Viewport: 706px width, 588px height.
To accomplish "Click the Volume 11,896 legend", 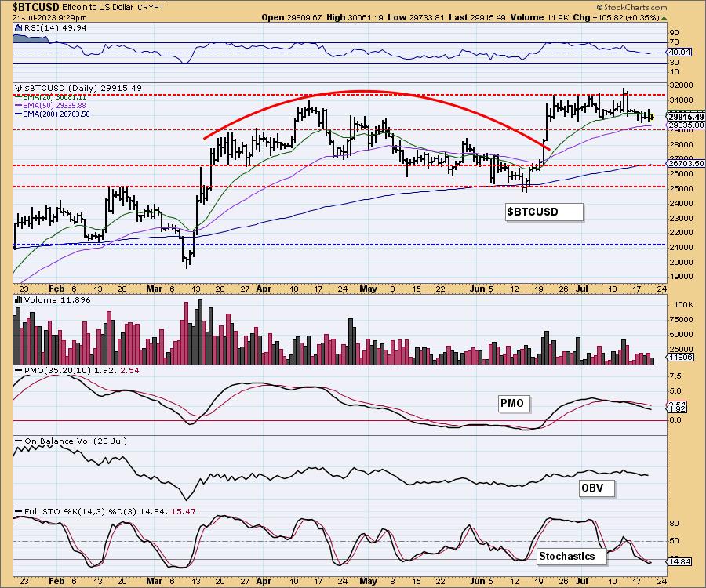I will click(57, 300).
